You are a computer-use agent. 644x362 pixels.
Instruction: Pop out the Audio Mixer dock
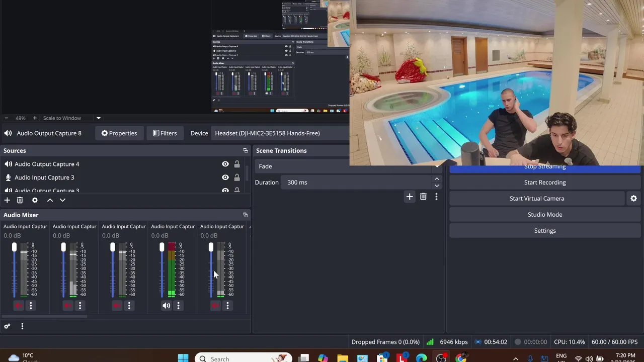(246, 215)
